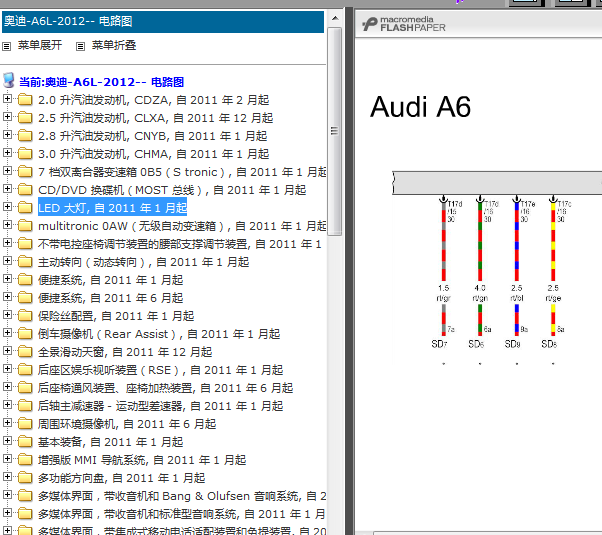The image size is (602, 535).
Task: Click folder icon of 全景滑动天窗
Action: pos(25,352)
